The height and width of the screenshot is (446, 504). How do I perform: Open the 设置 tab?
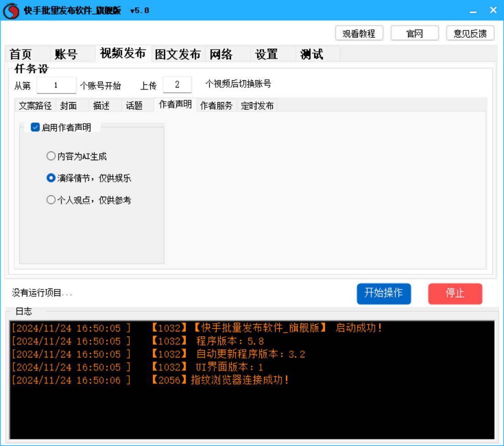coord(273,54)
